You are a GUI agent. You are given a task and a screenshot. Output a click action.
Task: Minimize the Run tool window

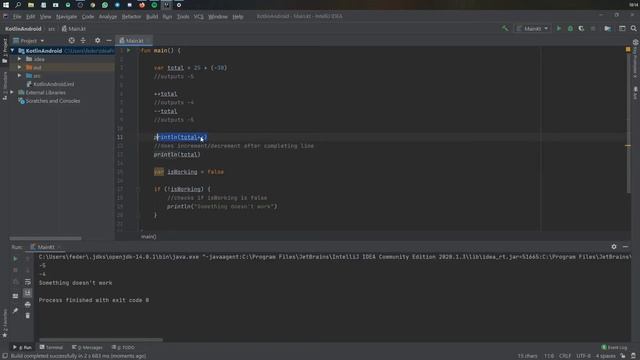click(x=625, y=247)
